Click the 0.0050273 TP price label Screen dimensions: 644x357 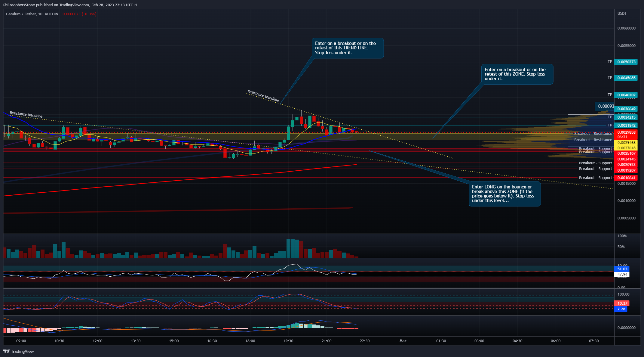click(x=626, y=62)
